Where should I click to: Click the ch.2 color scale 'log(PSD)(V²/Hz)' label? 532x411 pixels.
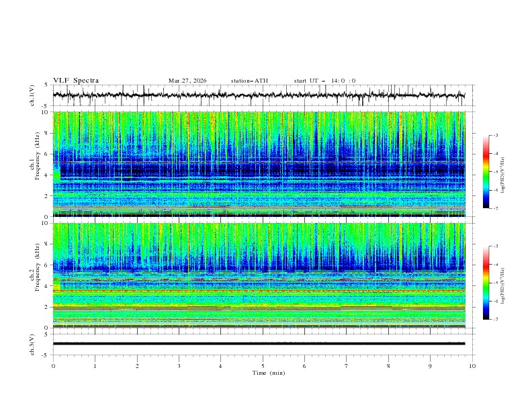(502, 286)
